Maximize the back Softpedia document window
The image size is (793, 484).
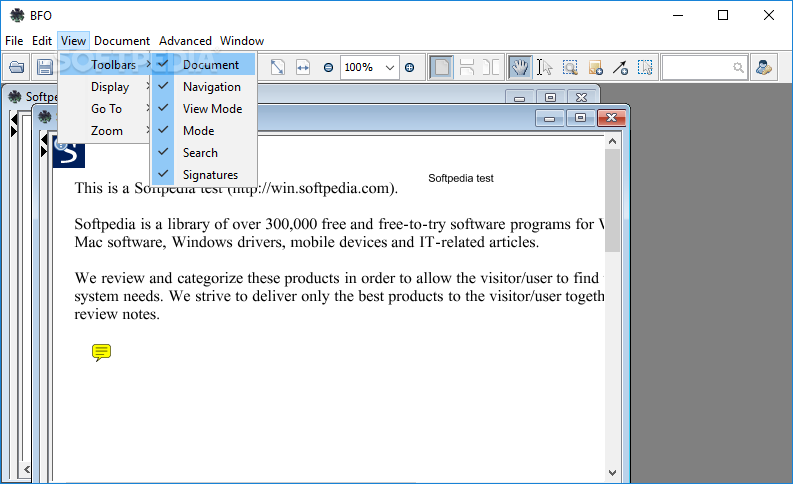click(550, 98)
